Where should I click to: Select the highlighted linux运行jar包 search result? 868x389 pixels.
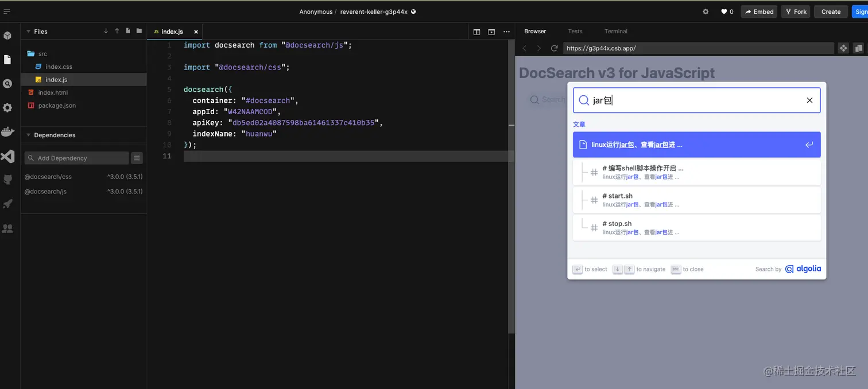point(696,145)
